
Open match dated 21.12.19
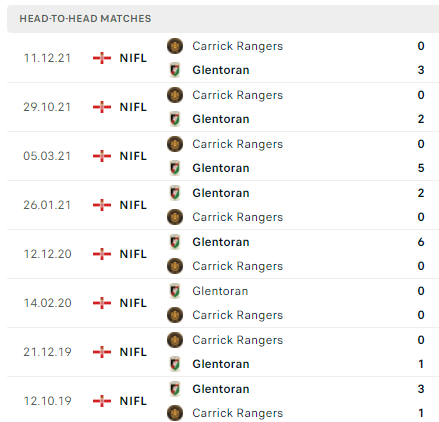click(x=223, y=352)
